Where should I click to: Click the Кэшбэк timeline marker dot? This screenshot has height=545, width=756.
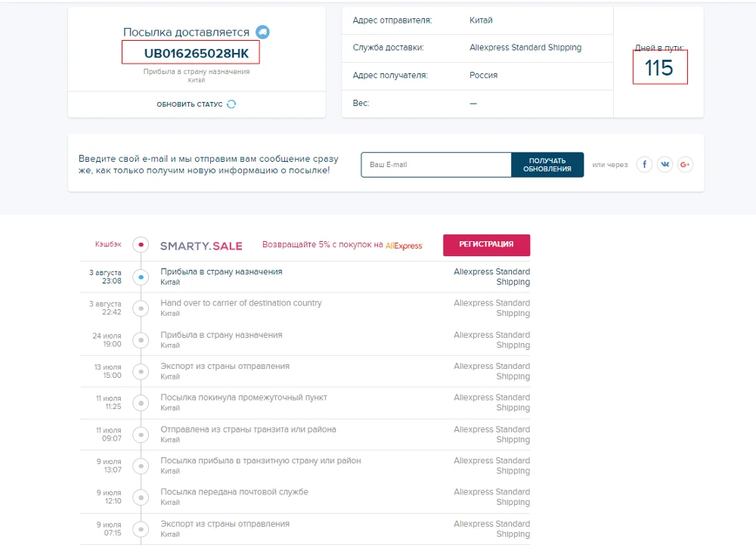click(x=141, y=245)
